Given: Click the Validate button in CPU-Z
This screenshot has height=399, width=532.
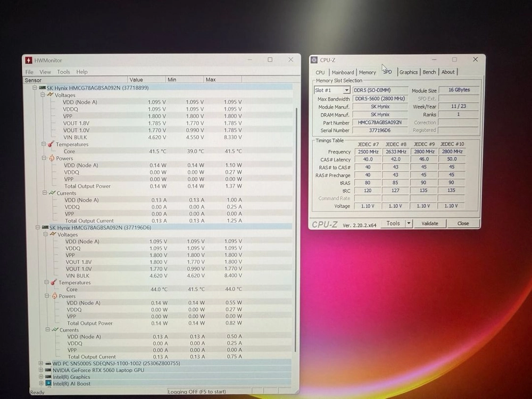Looking at the screenshot, I should pos(429,223).
